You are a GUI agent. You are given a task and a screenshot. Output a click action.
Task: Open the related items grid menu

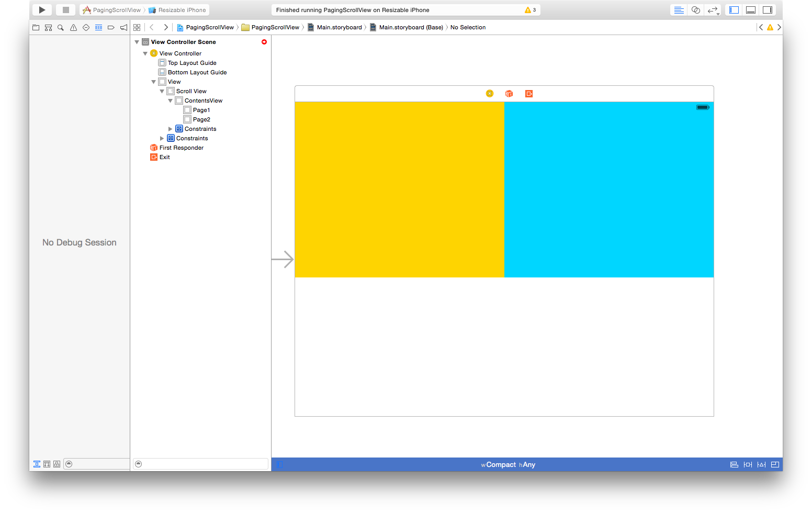pyautogui.click(x=137, y=27)
